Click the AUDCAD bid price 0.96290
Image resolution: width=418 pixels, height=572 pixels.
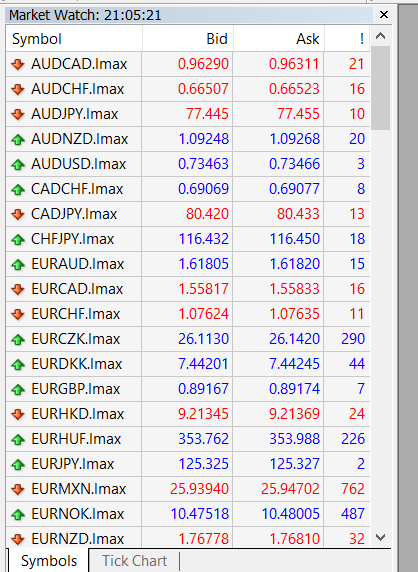coord(203,64)
